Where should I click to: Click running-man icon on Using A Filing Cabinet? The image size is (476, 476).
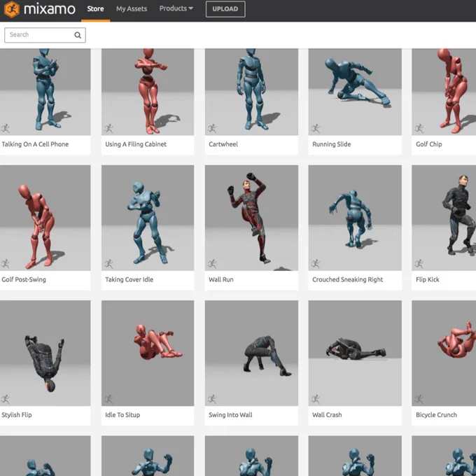pyautogui.click(x=108, y=128)
